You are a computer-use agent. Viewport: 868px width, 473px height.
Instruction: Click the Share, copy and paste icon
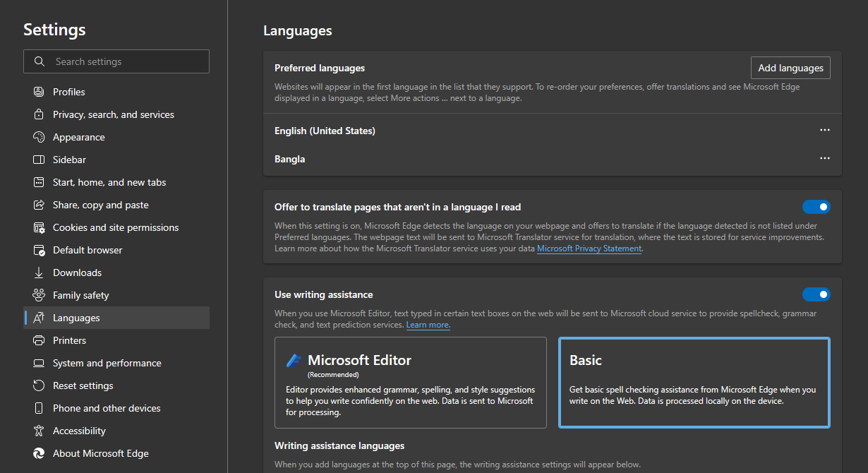pos(39,205)
